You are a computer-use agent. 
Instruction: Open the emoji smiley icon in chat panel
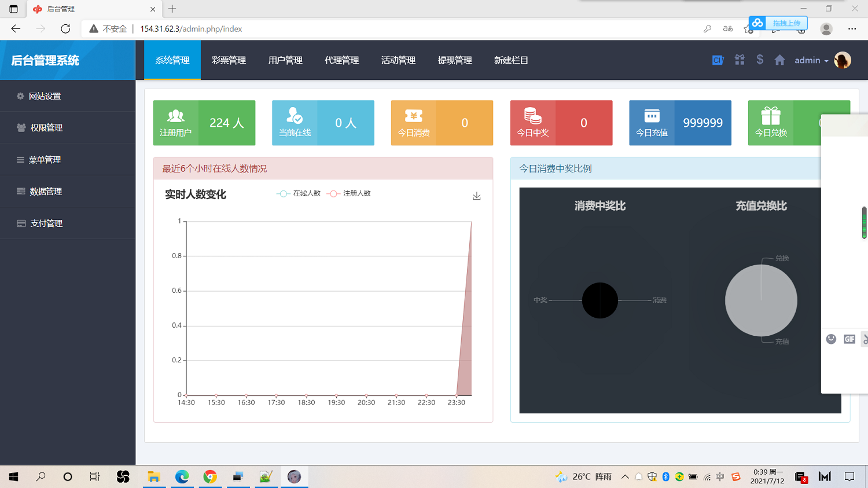(831, 339)
